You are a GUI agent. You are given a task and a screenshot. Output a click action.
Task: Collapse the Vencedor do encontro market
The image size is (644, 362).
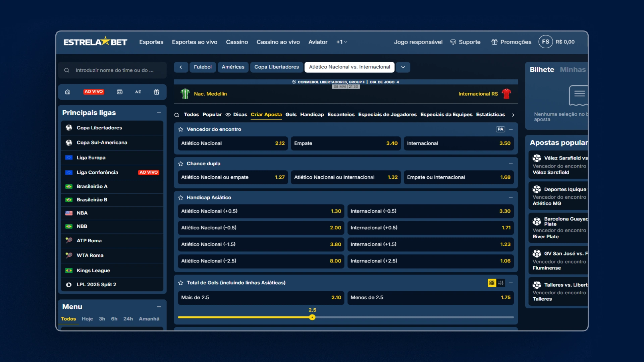pos(511,129)
